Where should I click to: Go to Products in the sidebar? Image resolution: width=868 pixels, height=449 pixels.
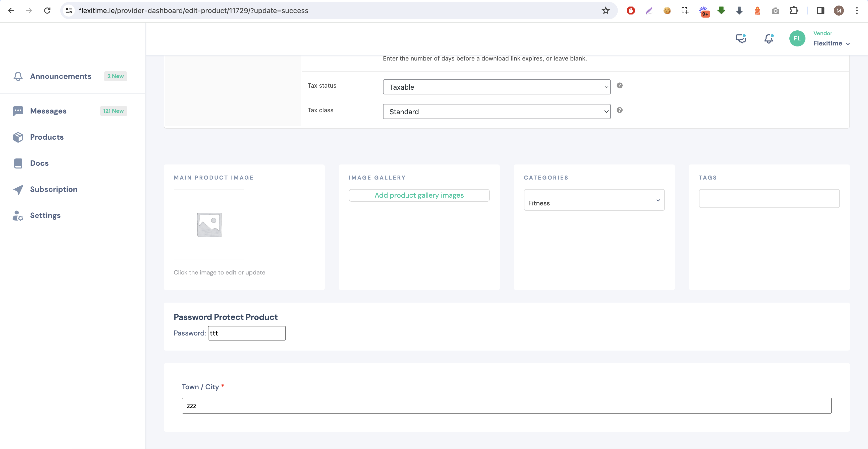tap(47, 137)
